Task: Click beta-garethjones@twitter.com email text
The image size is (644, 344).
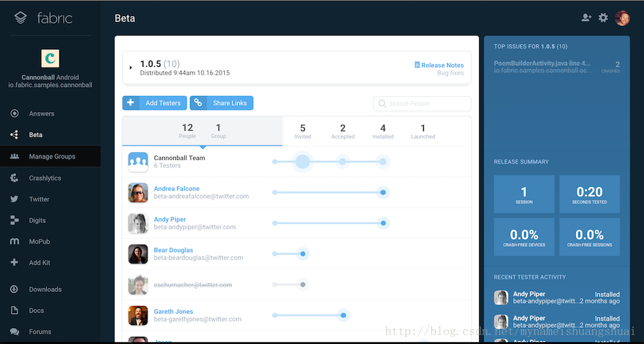Action: 198,320
